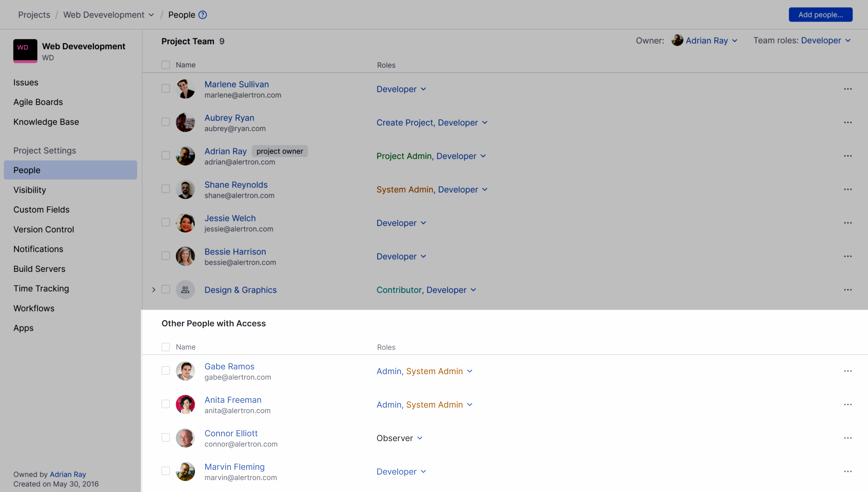Open the People settings section
Screen dimensions: 868x492
tap(27, 170)
